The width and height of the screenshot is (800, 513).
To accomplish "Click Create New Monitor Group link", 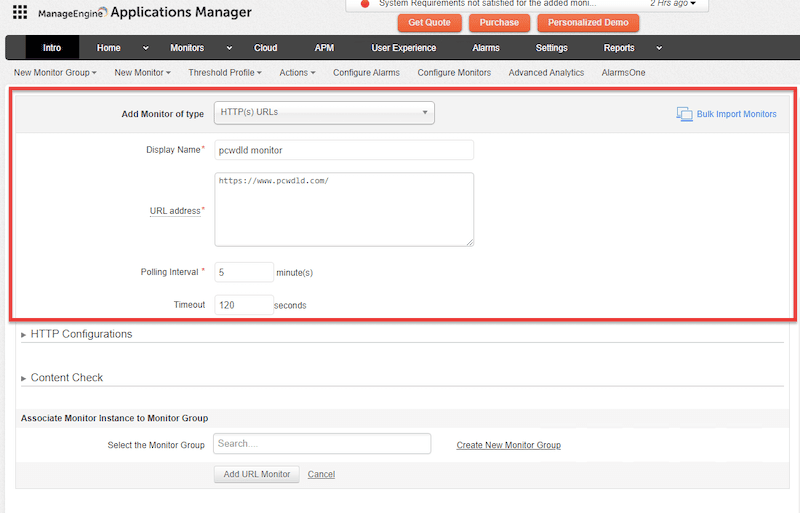I will [x=509, y=445].
